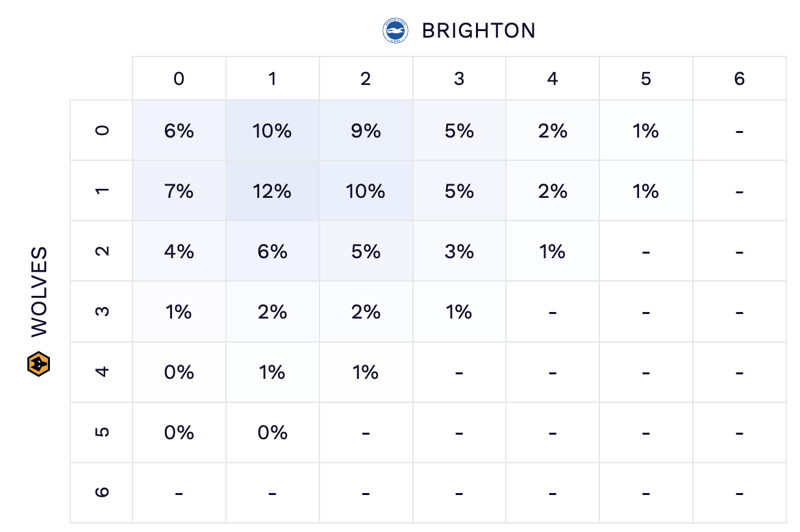Click Wolves row header 6
Viewport: 800px width, 532px height.
102,492
